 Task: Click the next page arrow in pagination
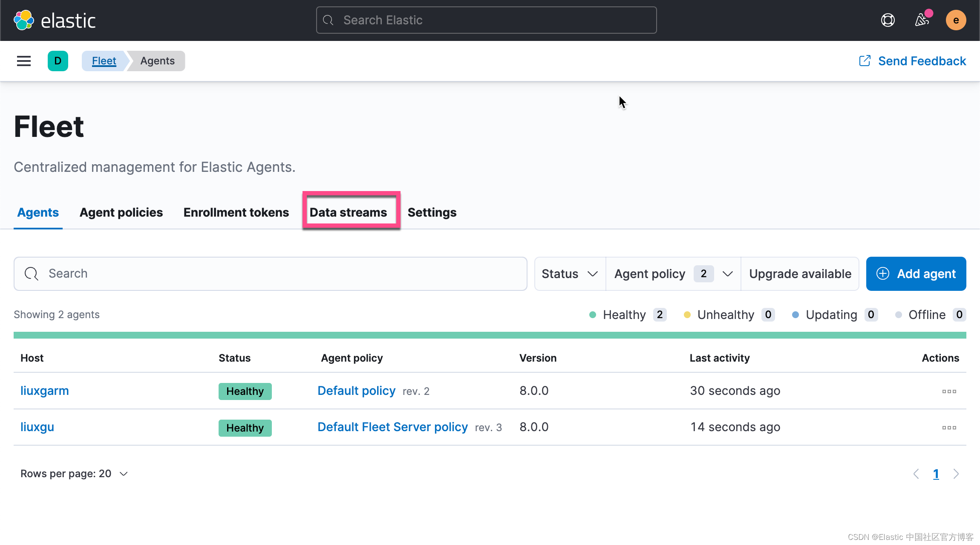coord(955,474)
